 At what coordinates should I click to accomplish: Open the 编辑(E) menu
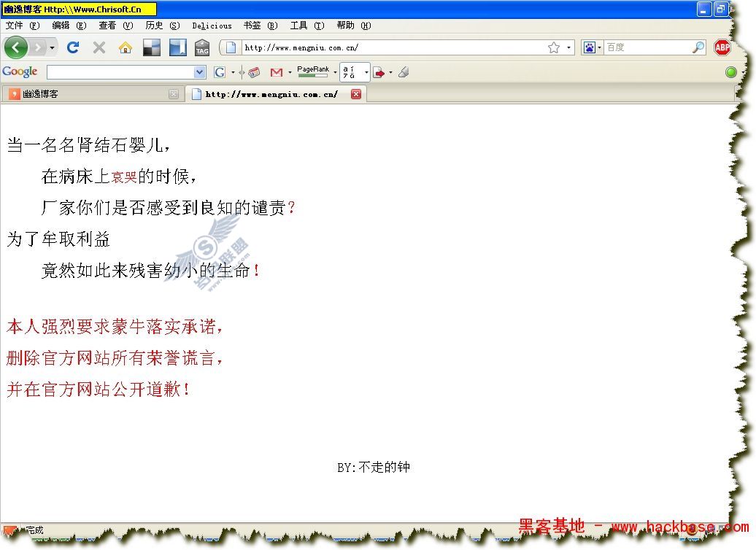click(69, 26)
